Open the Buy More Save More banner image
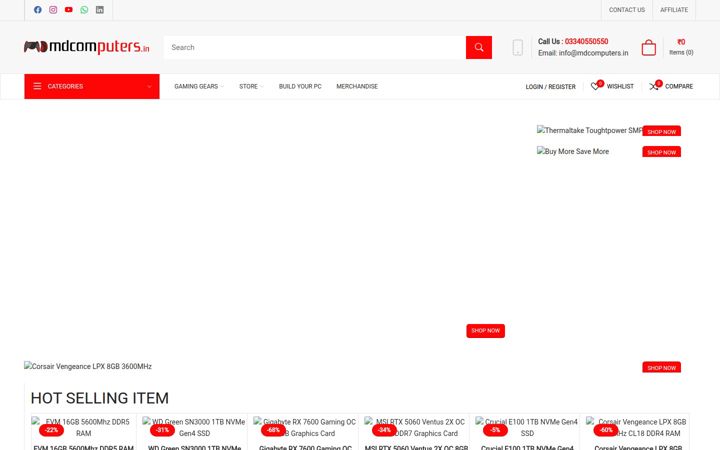This screenshot has width=720, height=450. point(573,152)
